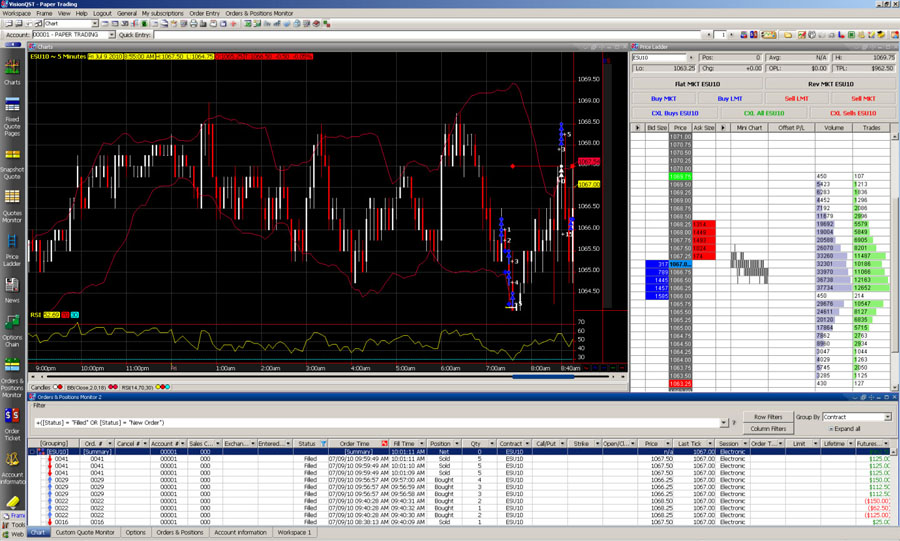Click the BB(Close,2.0,18) first red dot

111,387
